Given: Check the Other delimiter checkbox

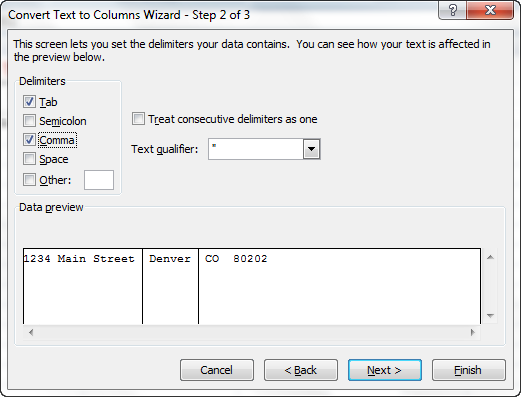Looking at the screenshot, I should click(29, 180).
